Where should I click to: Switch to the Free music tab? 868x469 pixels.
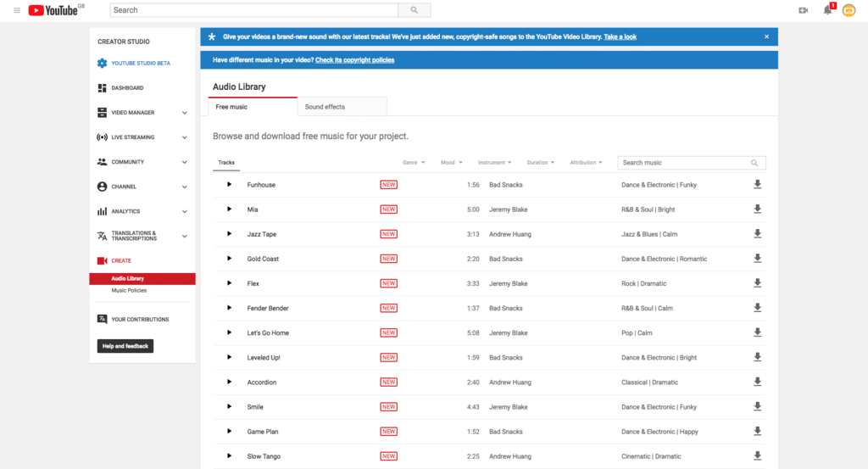coord(253,107)
